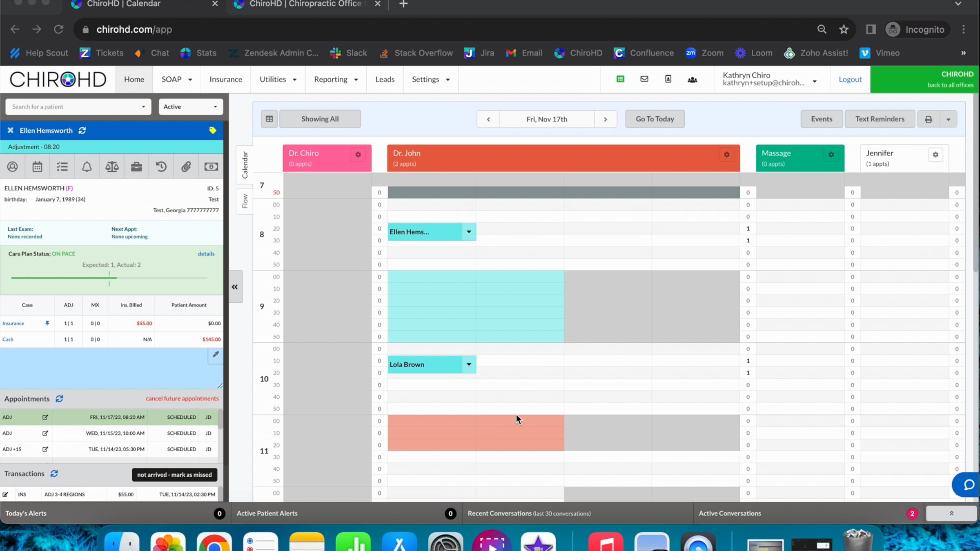Open the ID badge icon in header
The height and width of the screenshot is (551, 980).
668,79
